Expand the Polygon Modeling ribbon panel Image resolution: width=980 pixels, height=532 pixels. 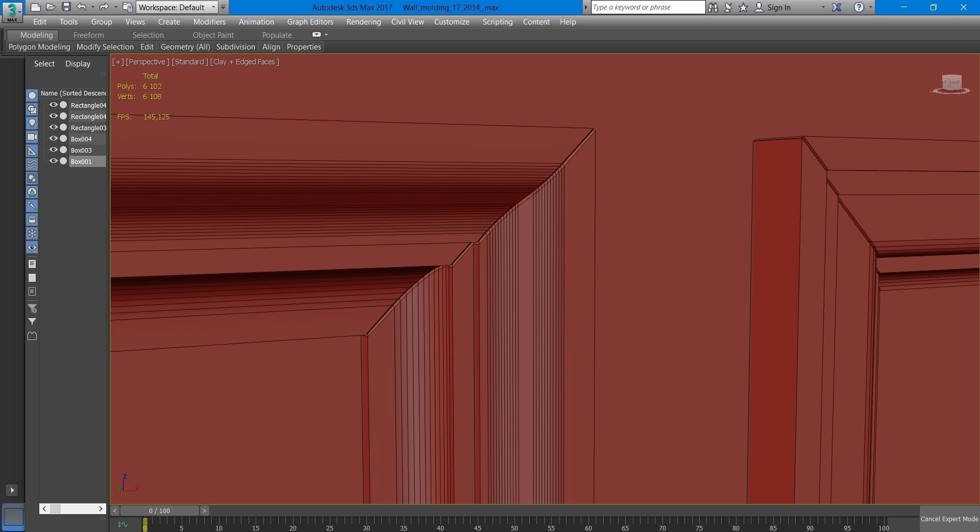pos(39,46)
